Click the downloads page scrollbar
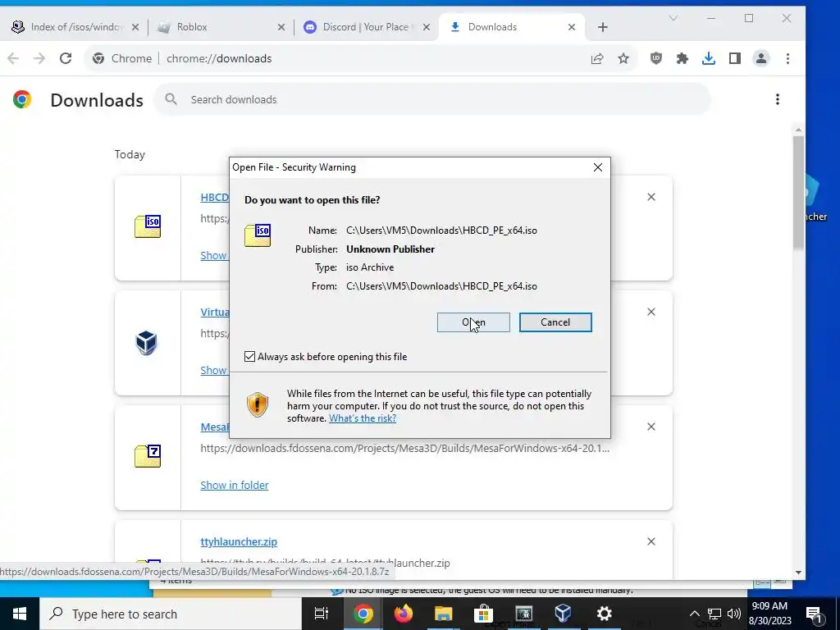The width and height of the screenshot is (840, 630). tap(798, 192)
